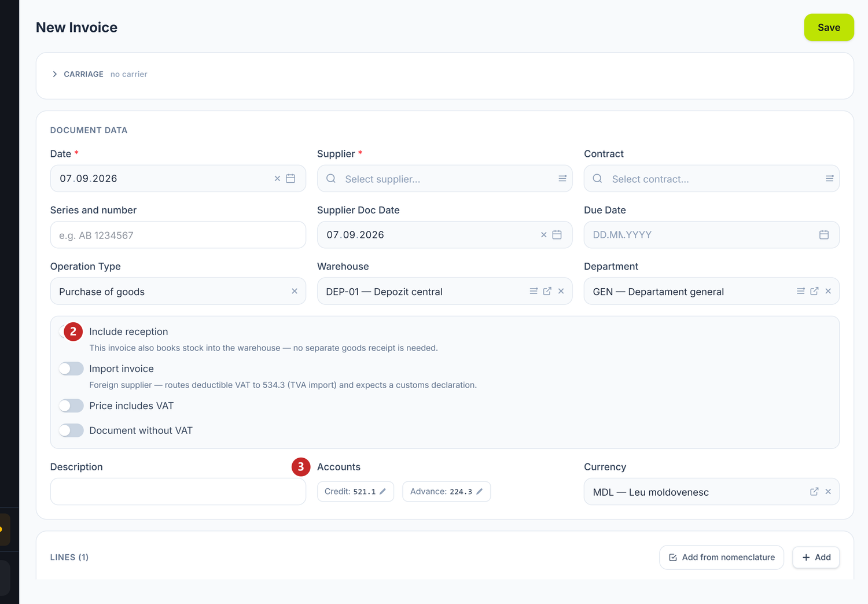
Task: Clear the Operation Type selection
Action: [x=295, y=291]
